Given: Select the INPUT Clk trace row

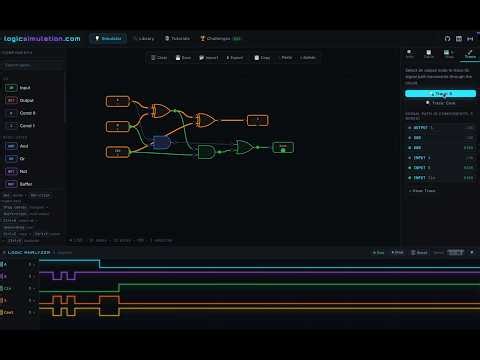Looking at the screenshot, I should pyautogui.click(x=441, y=178).
